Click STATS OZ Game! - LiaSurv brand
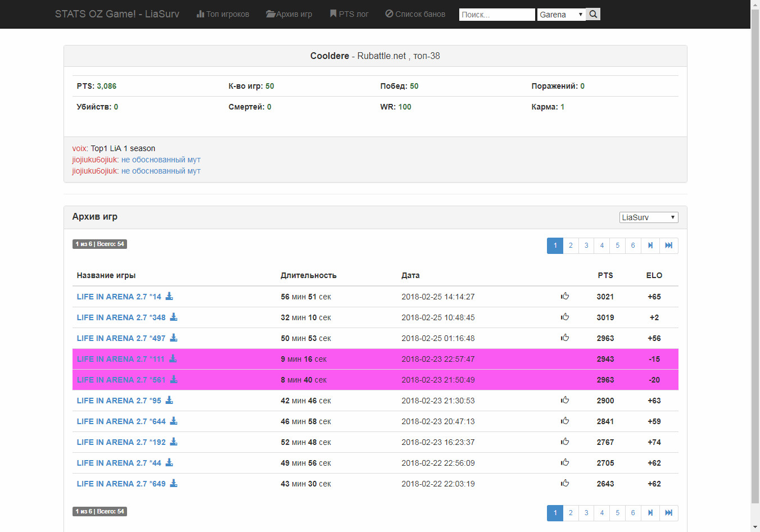760x532 pixels. 117,14
